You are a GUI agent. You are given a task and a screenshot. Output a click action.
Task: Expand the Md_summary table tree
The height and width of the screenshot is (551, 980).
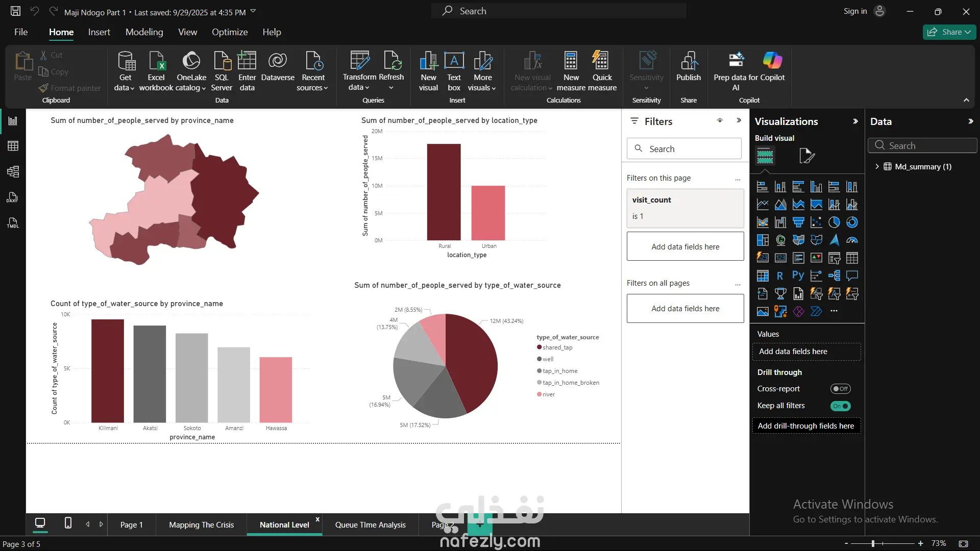point(877,166)
